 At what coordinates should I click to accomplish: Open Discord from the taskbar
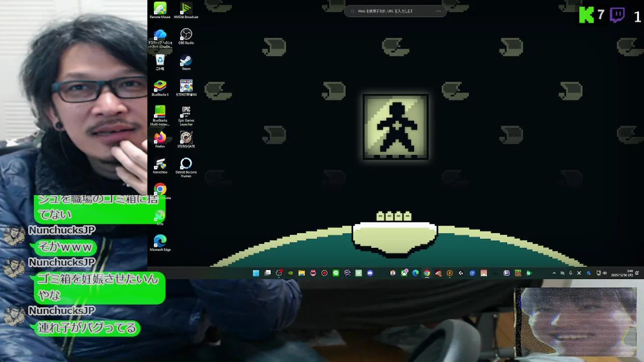pos(370,273)
